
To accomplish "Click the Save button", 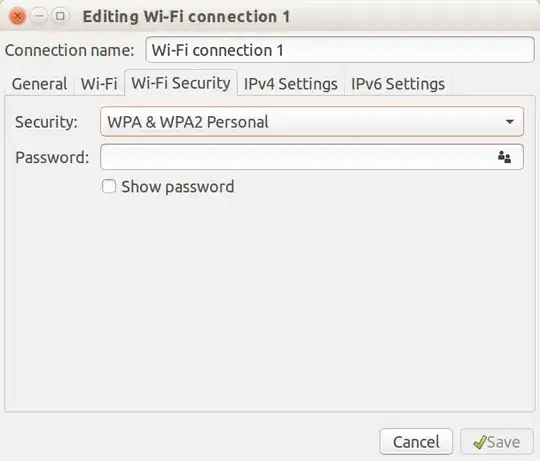I will click(x=497, y=442).
